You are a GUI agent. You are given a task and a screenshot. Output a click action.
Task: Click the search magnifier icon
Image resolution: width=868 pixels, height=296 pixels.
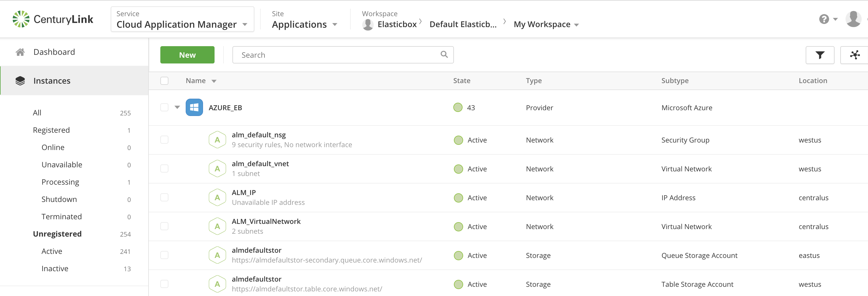pyautogui.click(x=444, y=55)
